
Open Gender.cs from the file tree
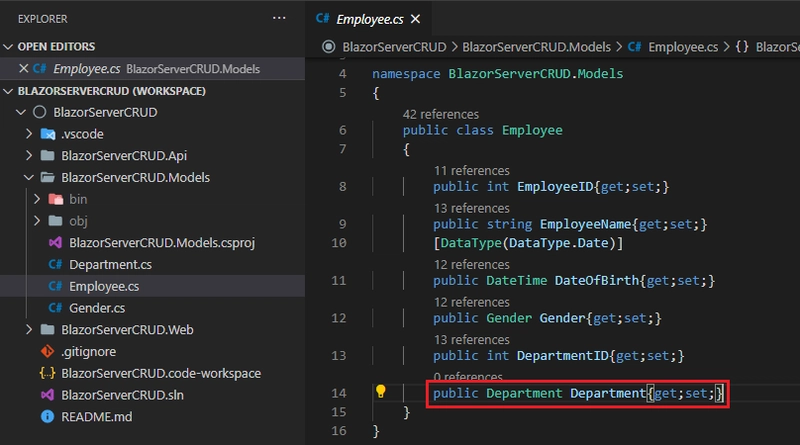tap(97, 307)
